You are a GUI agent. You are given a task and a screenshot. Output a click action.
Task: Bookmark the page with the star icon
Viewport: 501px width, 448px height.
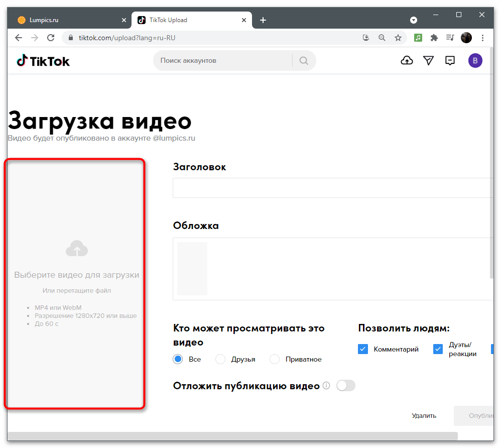click(x=398, y=37)
